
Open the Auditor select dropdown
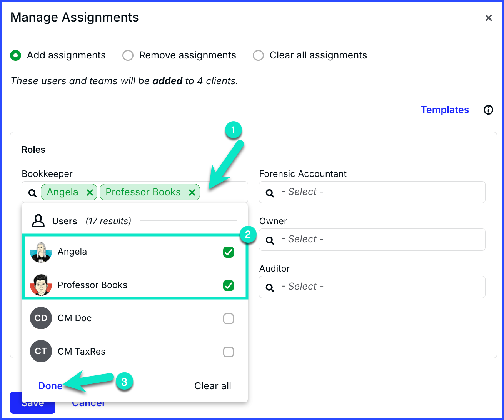[377, 287]
